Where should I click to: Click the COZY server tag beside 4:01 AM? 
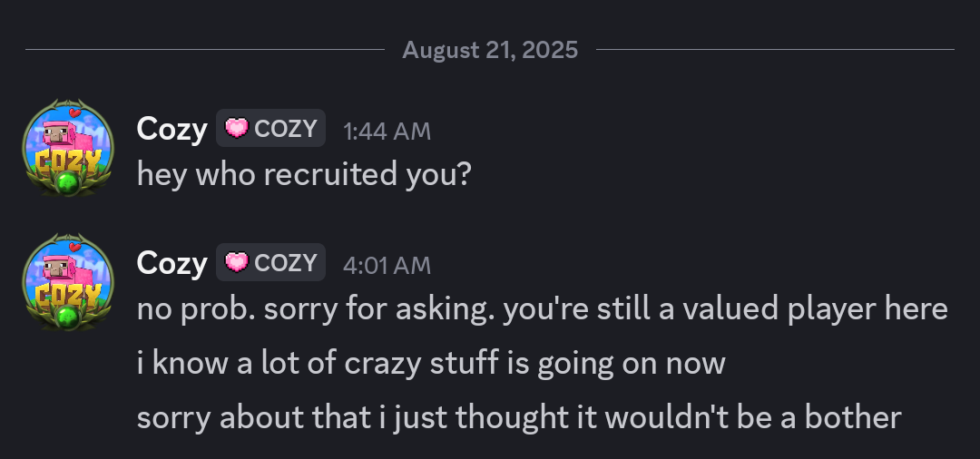click(270, 262)
